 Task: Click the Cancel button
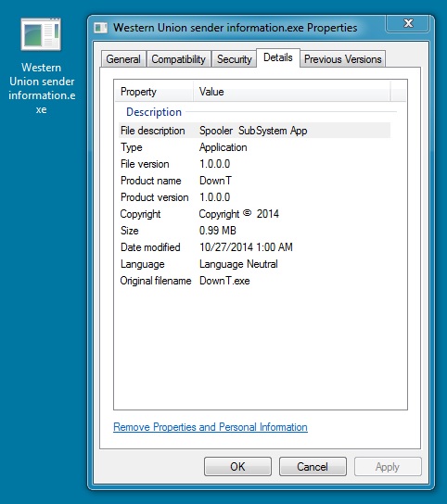tap(313, 466)
